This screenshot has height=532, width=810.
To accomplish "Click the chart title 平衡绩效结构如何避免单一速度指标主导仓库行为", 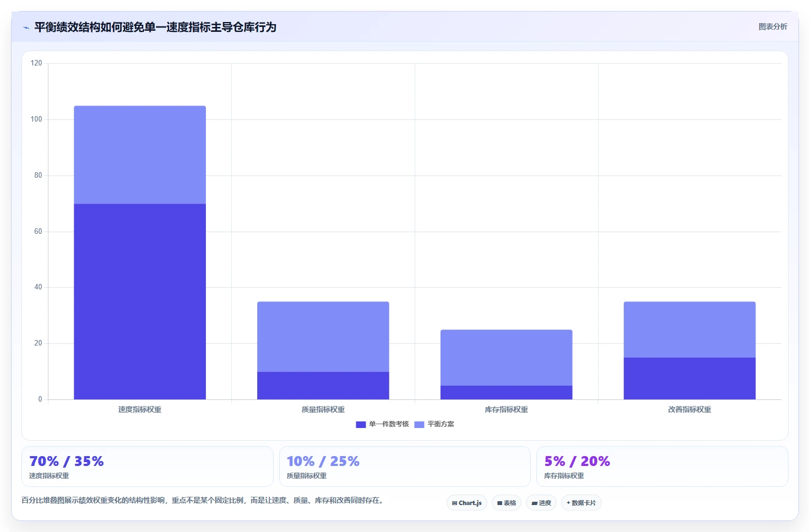I will tap(155, 27).
